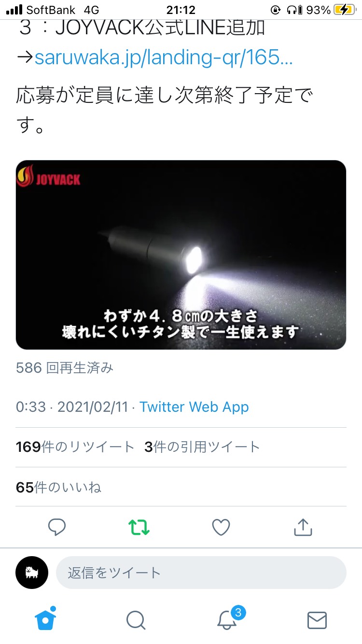This screenshot has width=362, height=644.
Task: Open the Twitter Web App source link
Action: (x=194, y=407)
